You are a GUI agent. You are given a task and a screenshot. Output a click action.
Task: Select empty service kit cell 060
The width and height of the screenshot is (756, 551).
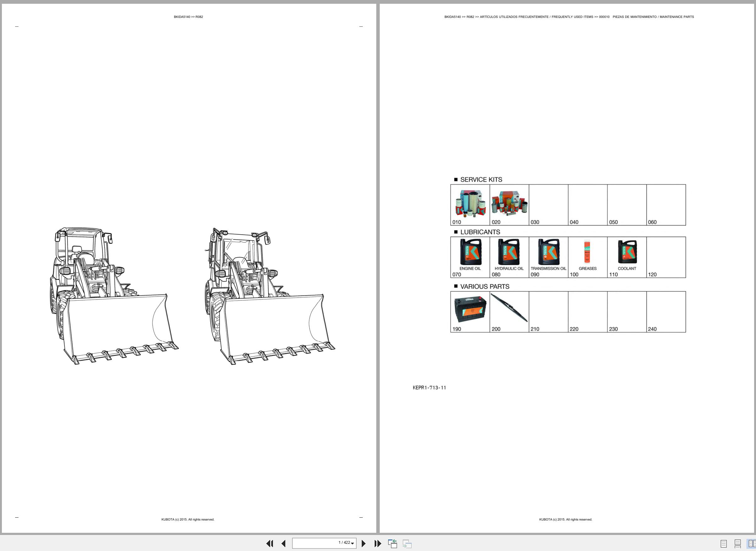[666, 205]
